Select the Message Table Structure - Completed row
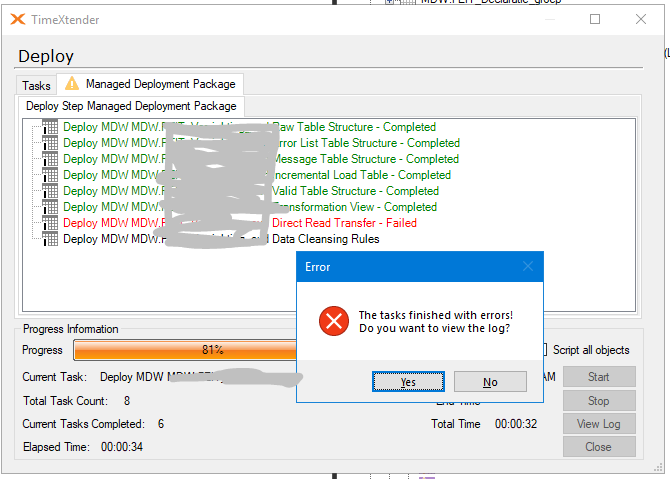Image resolution: width=670 pixels, height=479 pixels. tap(261, 159)
